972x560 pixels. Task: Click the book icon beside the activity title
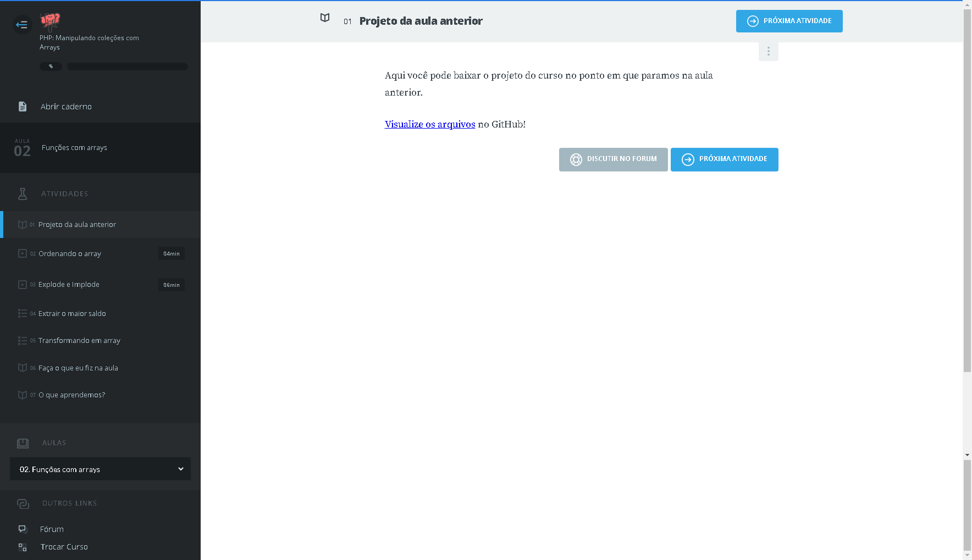[x=325, y=18]
